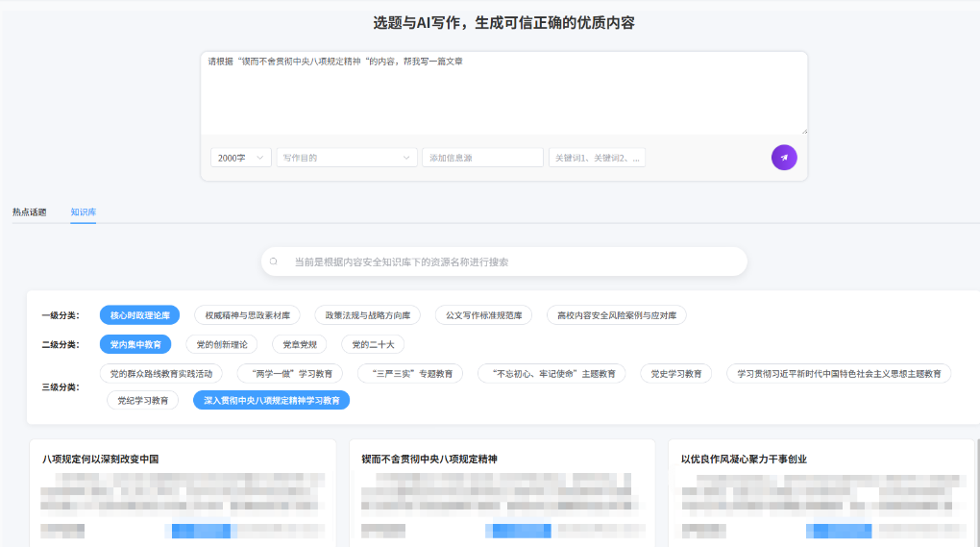Pick the 公文写作标准规范库 category
Viewport: 980px width, 547px height.
click(483, 315)
